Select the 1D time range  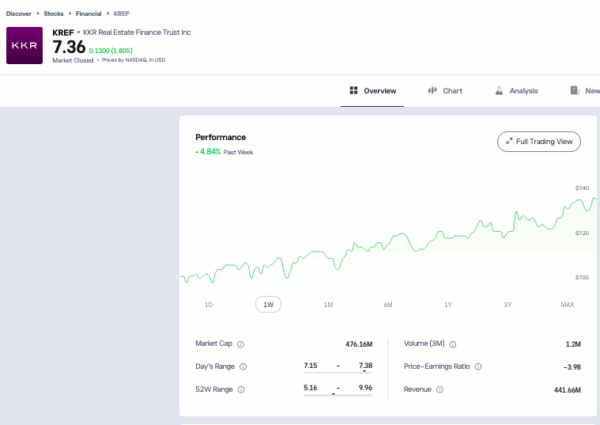[209, 305]
